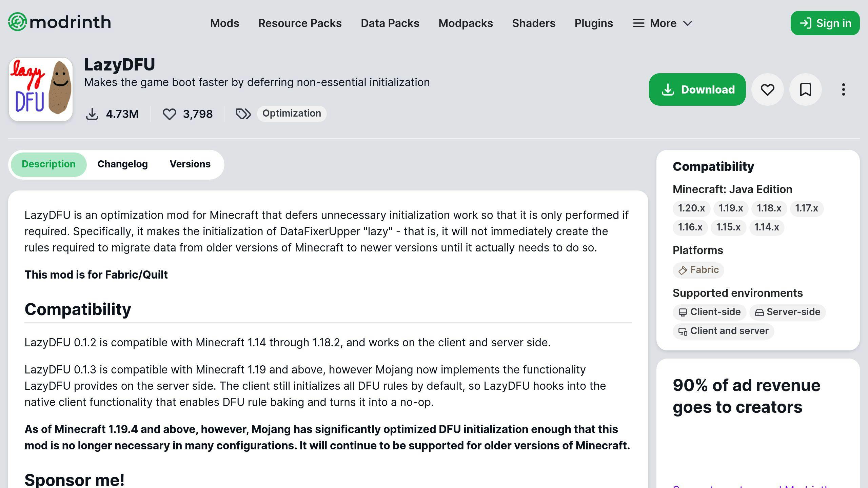This screenshot has height=488, width=868.
Task: Click the Supported environments label
Action: pyautogui.click(x=737, y=293)
